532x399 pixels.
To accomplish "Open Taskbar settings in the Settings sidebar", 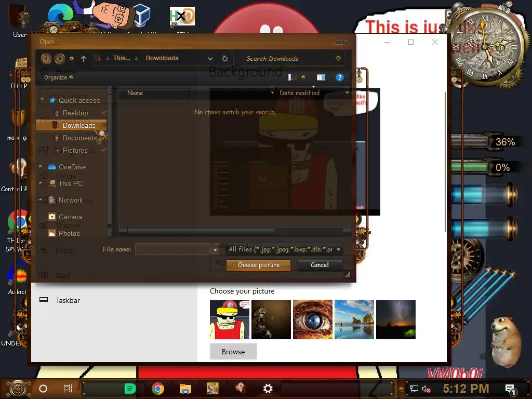I will pos(68,300).
